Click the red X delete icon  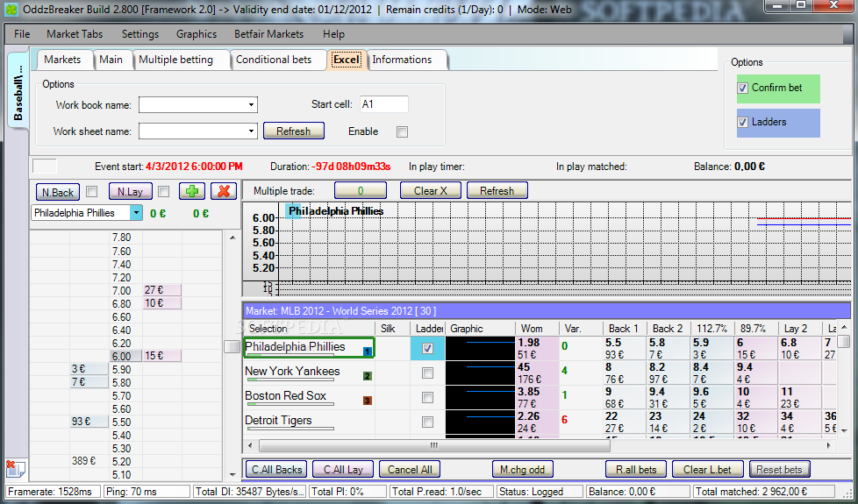point(224,191)
